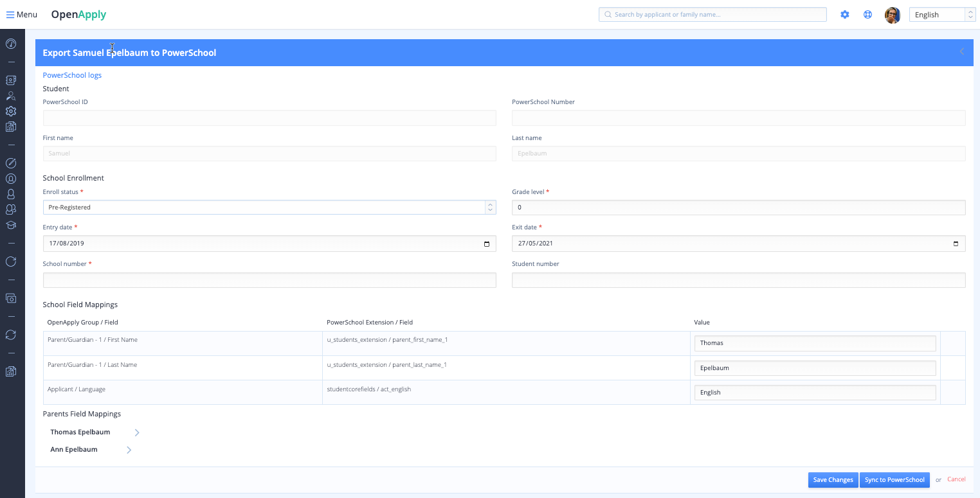Click the 'Parent/Guardian - 1 / First Name' cell

click(183, 344)
